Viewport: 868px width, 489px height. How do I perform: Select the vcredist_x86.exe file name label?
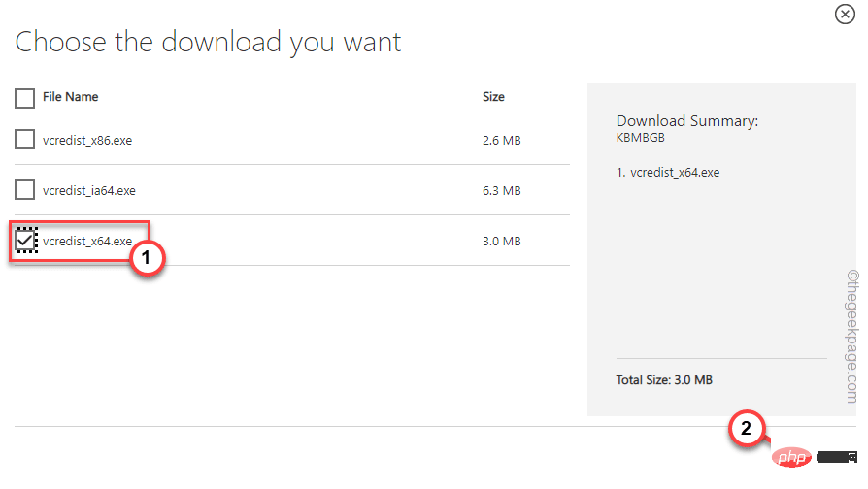(87, 140)
